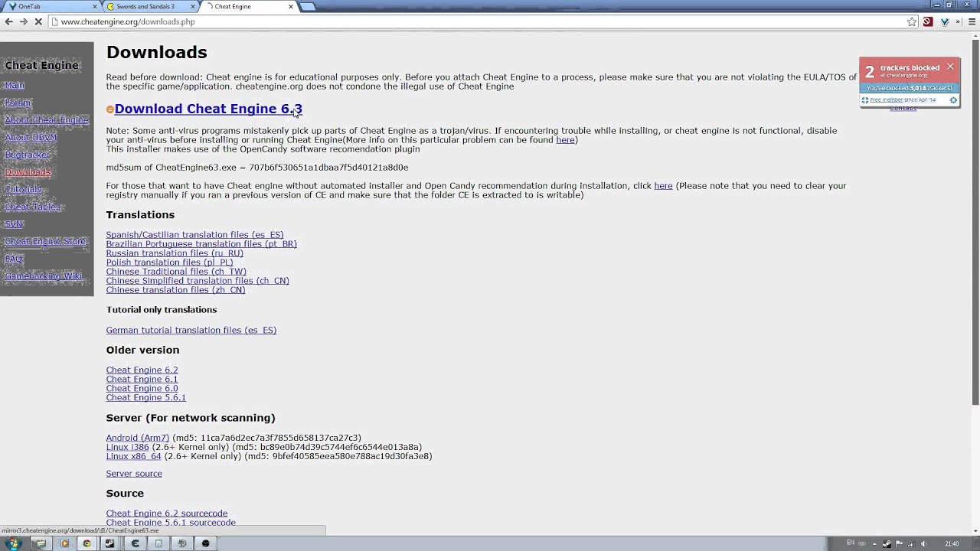Screen dimensions: 980x551
Task: Open Cheat Engine 6.2 sourcecode link
Action: coord(167,514)
